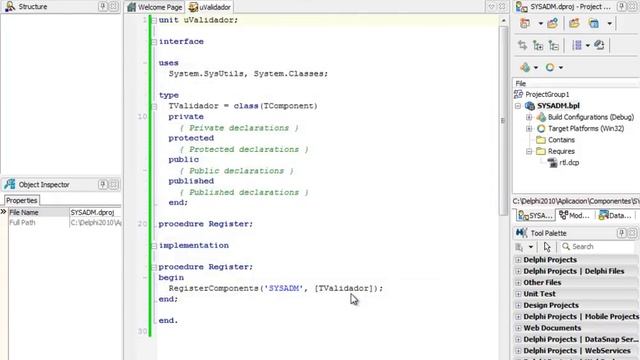
Task: Collapse the SYSADM.bpl tree node
Action: (x=518, y=106)
